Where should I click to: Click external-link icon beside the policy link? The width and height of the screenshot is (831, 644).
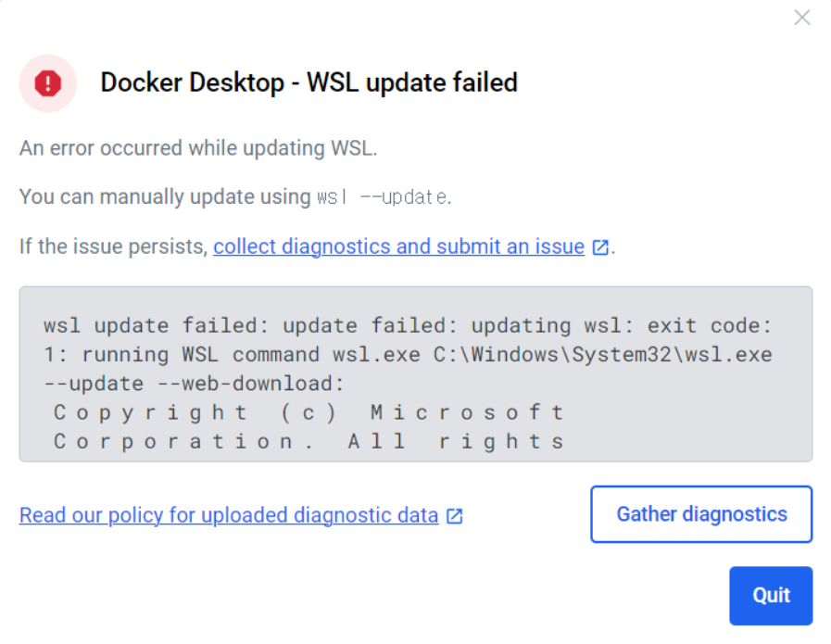point(455,516)
